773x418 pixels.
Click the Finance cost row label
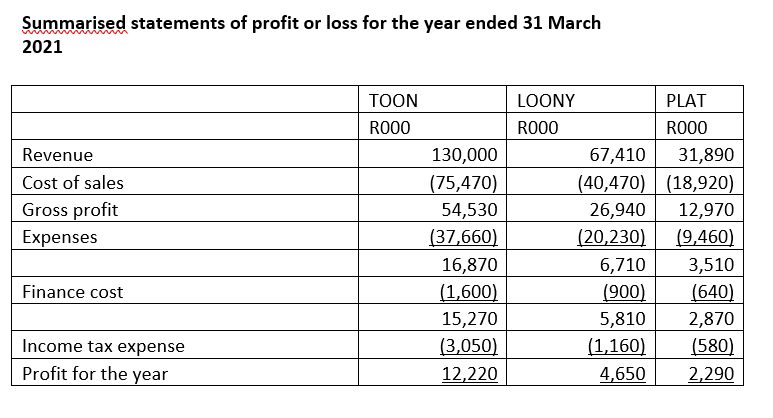72,292
